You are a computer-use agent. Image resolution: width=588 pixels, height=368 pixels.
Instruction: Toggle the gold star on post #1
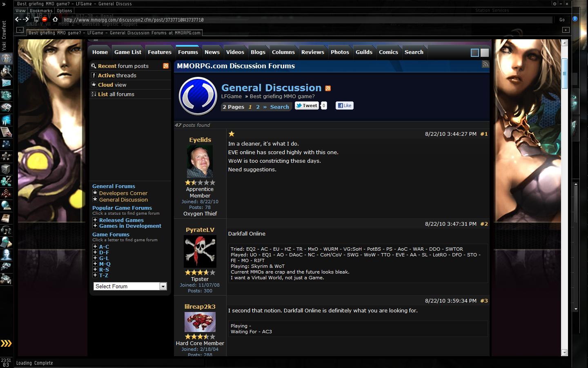pyautogui.click(x=232, y=134)
